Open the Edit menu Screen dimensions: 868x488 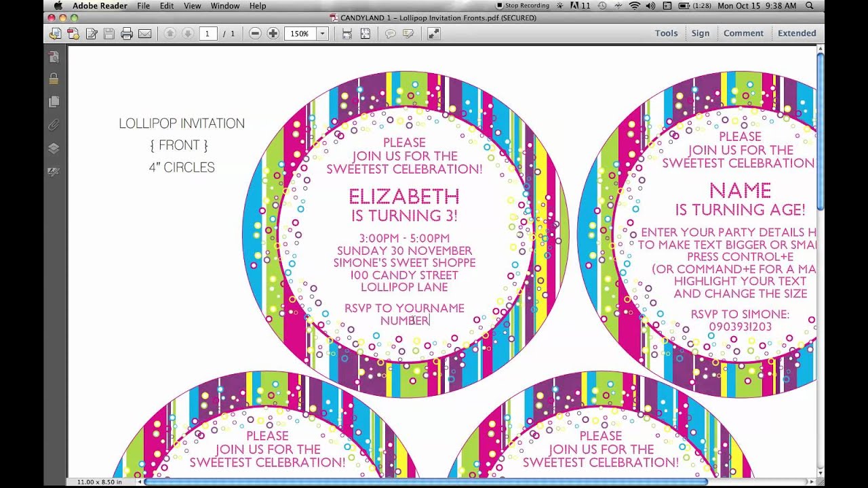[167, 5]
